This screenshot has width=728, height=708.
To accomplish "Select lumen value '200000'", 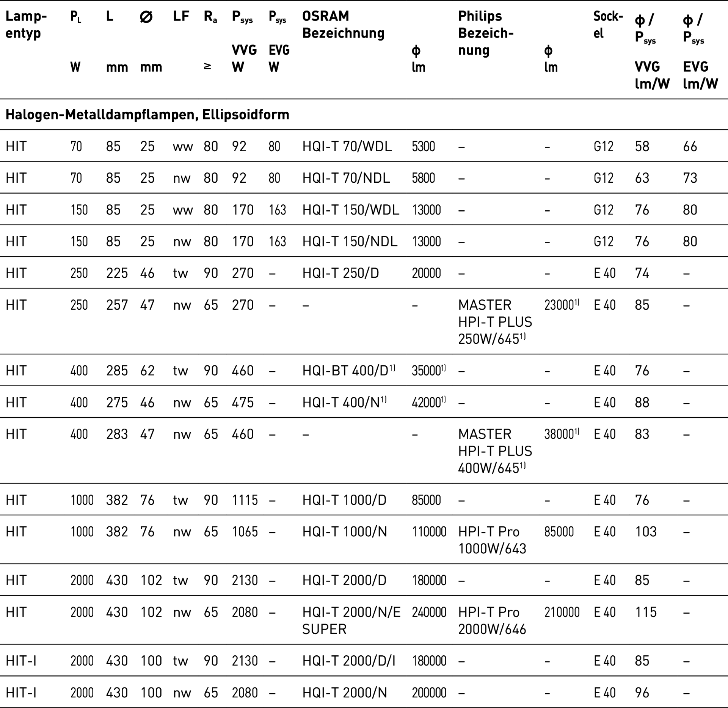I will point(429,692).
